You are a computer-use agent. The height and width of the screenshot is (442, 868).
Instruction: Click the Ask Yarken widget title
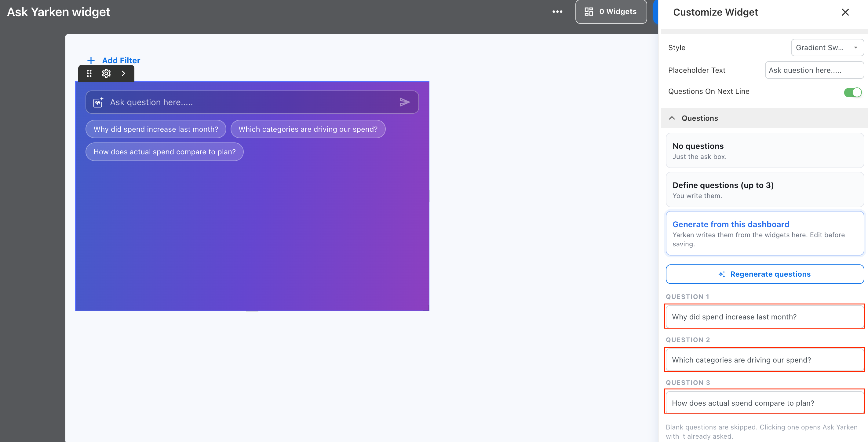pyautogui.click(x=58, y=12)
